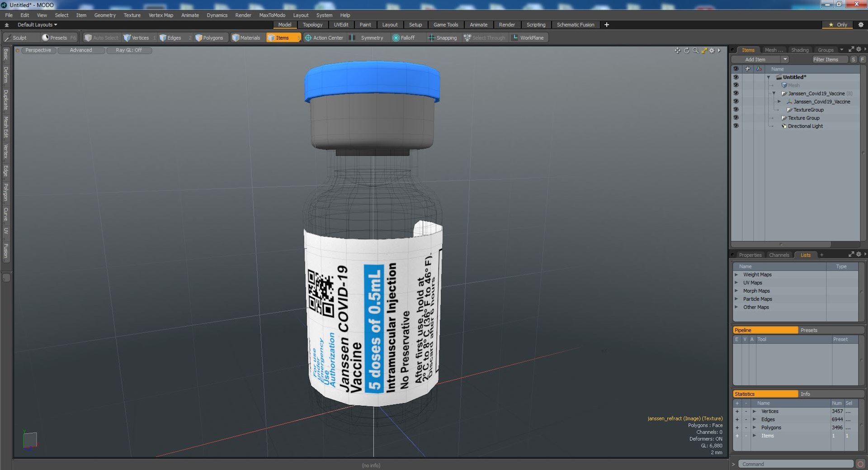Open the Action Center options
The width and height of the screenshot is (868, 470).
pyautogui.click(x=324, y=38)
